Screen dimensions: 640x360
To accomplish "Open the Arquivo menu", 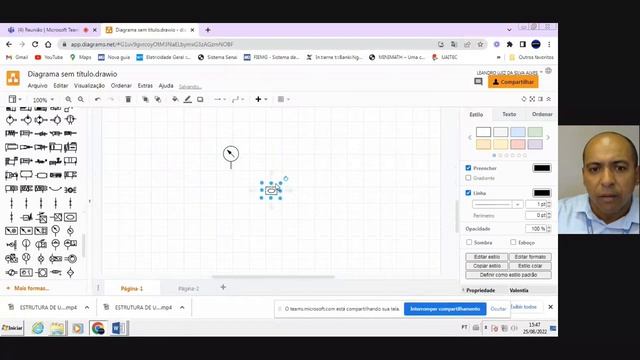I will 38,86.
